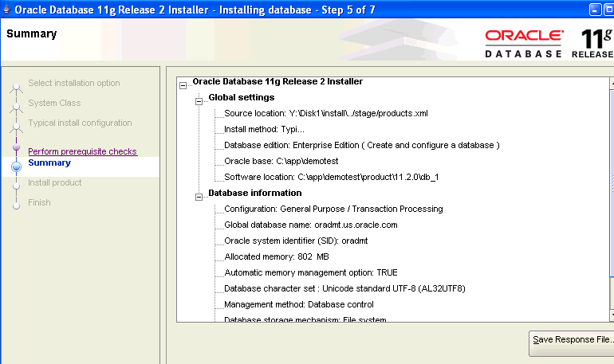Click the Perform prerequisite checks step bullet

tap(17, 147)
